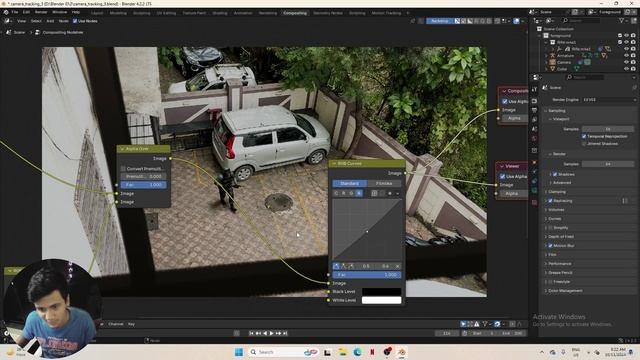Select the auto handle icon in RGB Curves
Screen dimensions: 640x360
click(x=336, y=266)
